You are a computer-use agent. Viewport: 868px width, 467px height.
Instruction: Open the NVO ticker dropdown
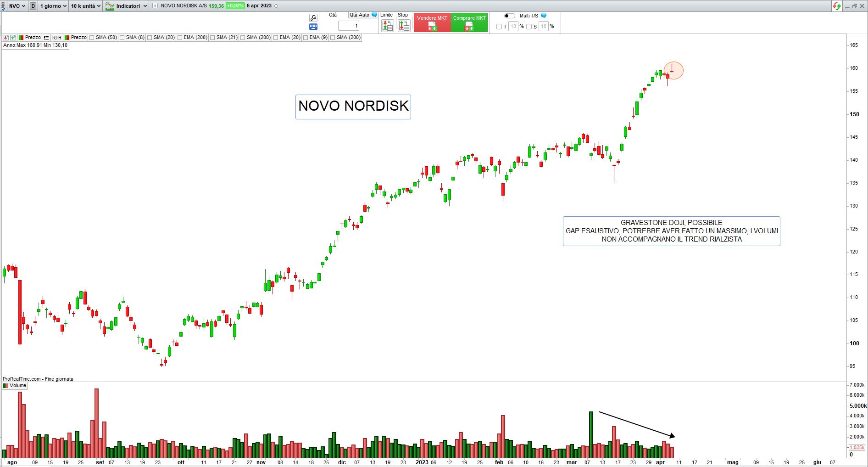(x=17, y=6)
